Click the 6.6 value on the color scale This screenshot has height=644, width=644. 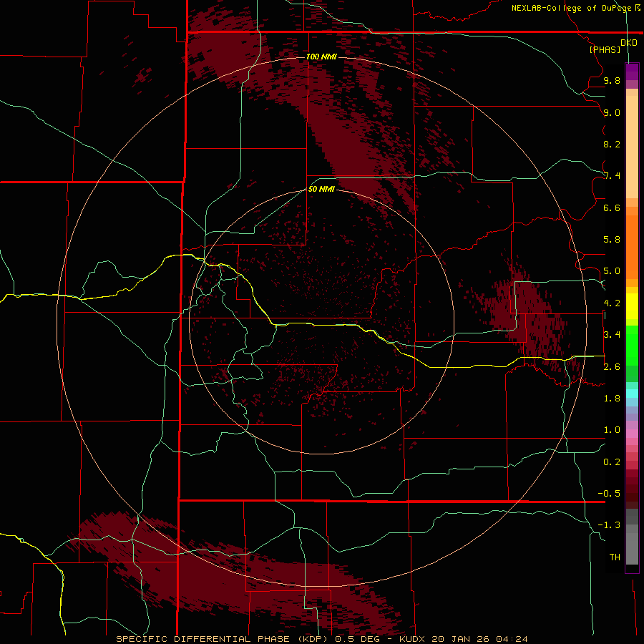pyautogui.click(x=612, y=208)
